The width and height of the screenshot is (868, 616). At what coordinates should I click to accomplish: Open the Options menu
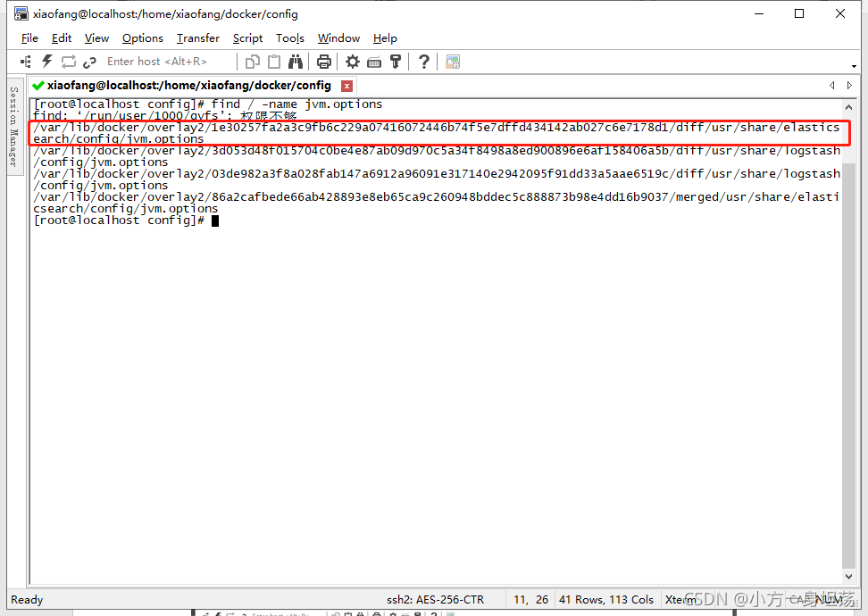143,38
